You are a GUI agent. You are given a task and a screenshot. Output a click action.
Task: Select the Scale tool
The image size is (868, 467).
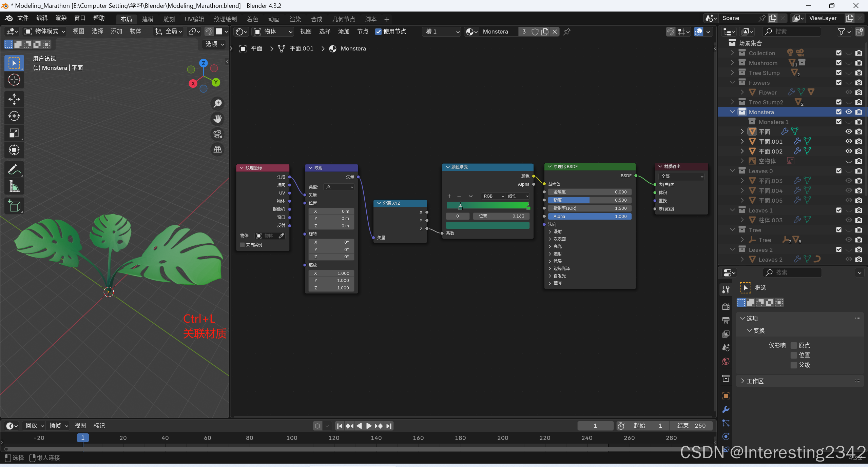tap(14, 133)
